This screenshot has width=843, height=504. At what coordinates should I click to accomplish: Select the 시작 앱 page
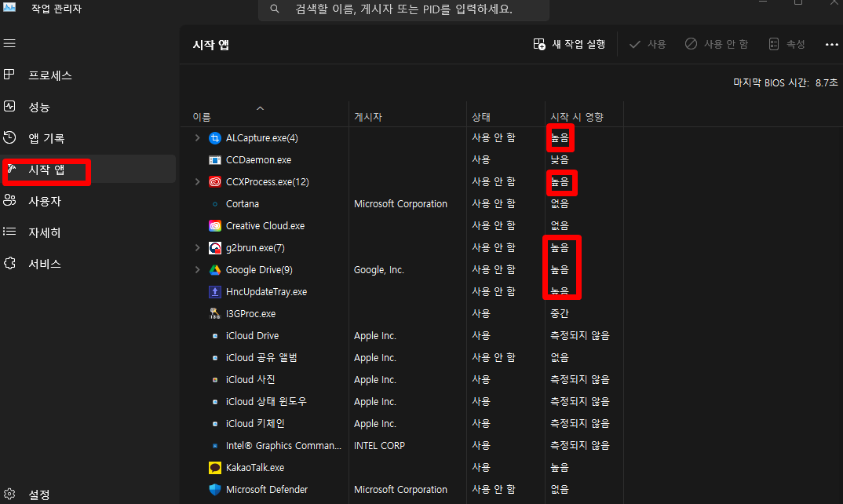coord(89,170)
